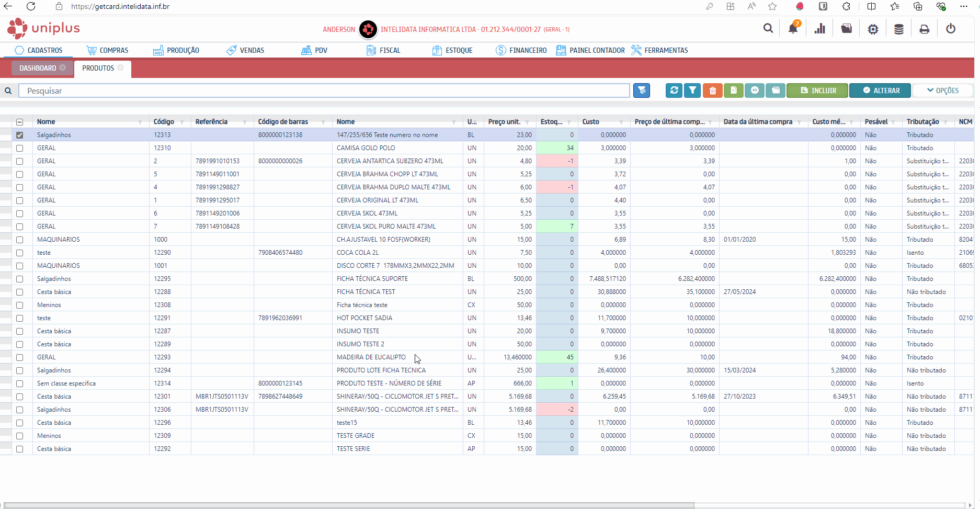
Task: Click the printer icon in the header
Action: (924, 29)
